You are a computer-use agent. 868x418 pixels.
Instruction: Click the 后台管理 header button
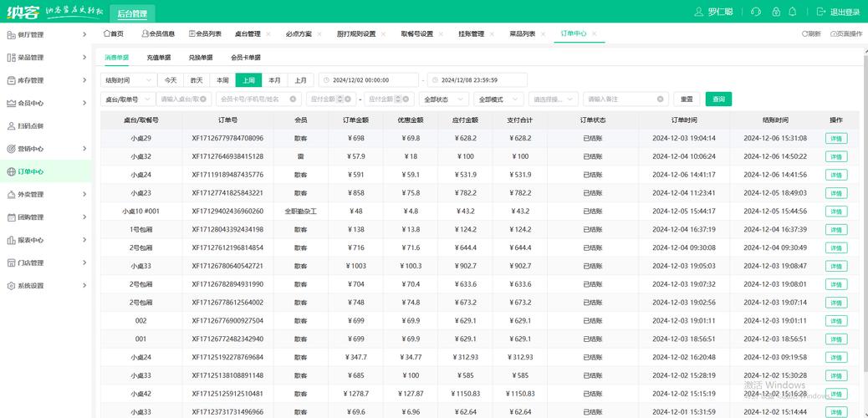132,13
